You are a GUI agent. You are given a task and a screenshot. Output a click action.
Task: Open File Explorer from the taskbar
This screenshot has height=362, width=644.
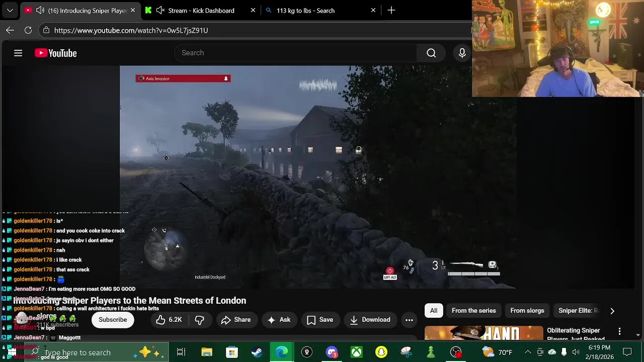(207, 352)
